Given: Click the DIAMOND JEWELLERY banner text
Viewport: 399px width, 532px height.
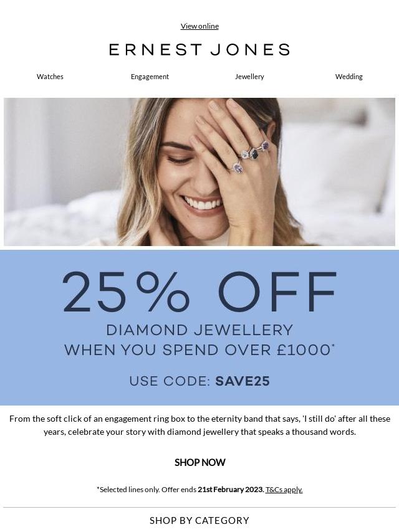Looking at the screenshot, I should coord(199,330).
